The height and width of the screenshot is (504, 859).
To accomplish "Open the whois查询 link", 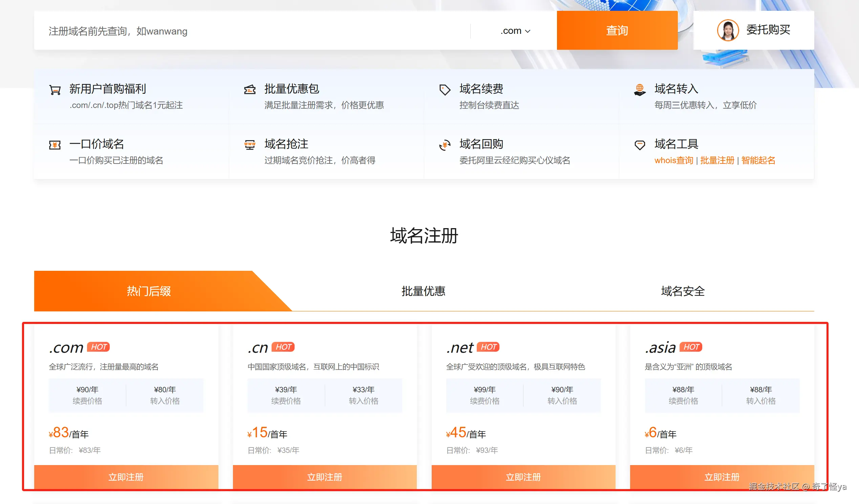I will pos(673,160).
